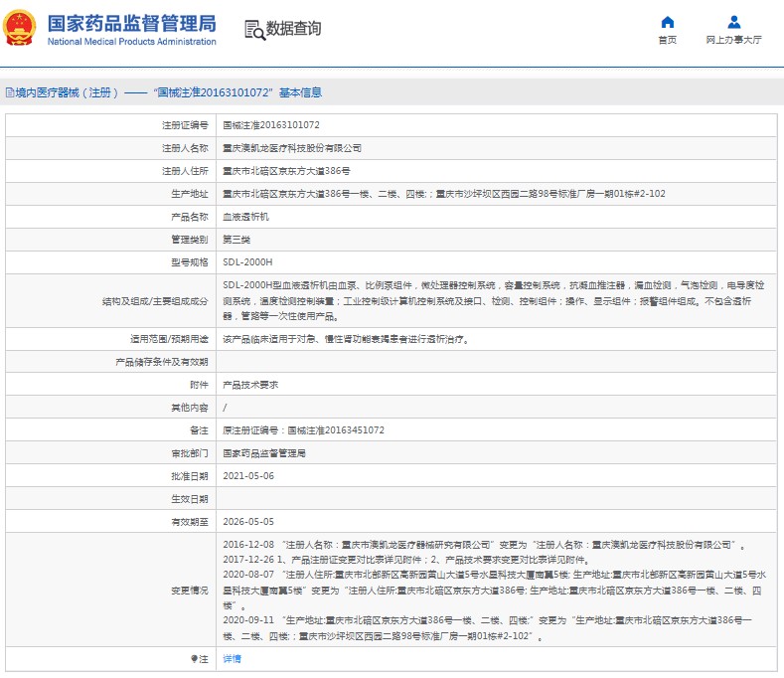The height and width of the screenshot is (678, 784).
Task: Click 境内医疗器械（注册）breadcrumb text
Action: coord(67,92)
